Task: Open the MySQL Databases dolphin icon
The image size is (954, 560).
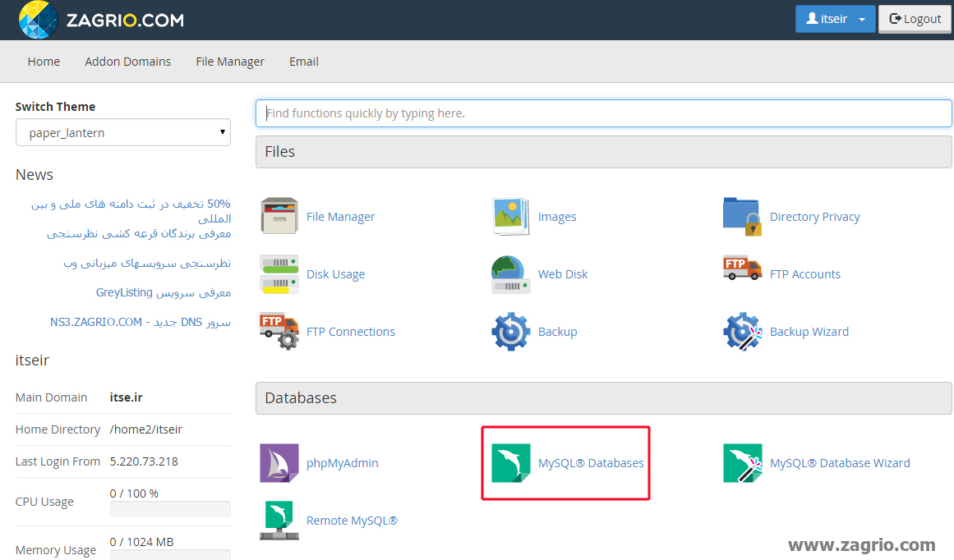Action: tap(510, 463)
